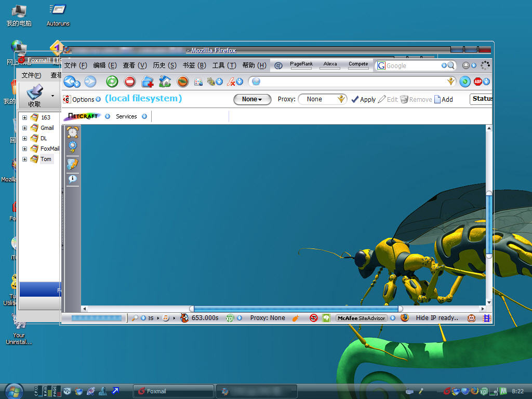
Task: Open the info bubble sidebar icon
Action: point(72,179)
